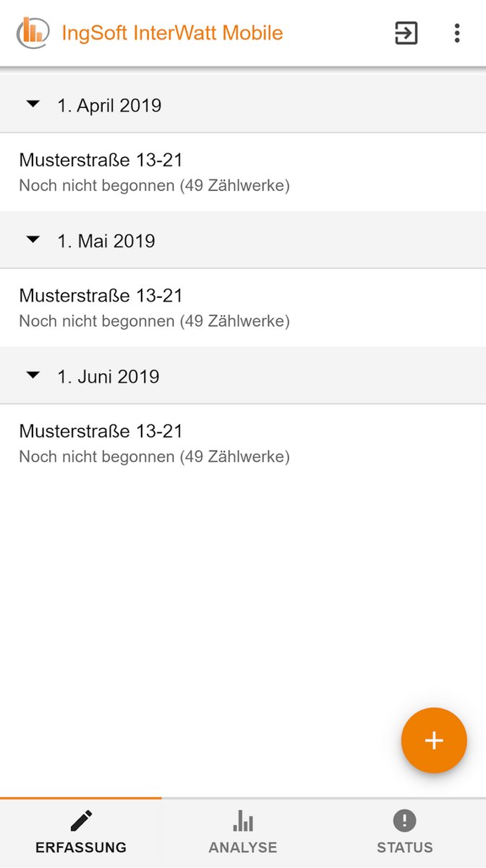The width and height of the screenshot is (486, 868).
Task: Click the pencil icon for Erfassung
Action: (81, 820)
